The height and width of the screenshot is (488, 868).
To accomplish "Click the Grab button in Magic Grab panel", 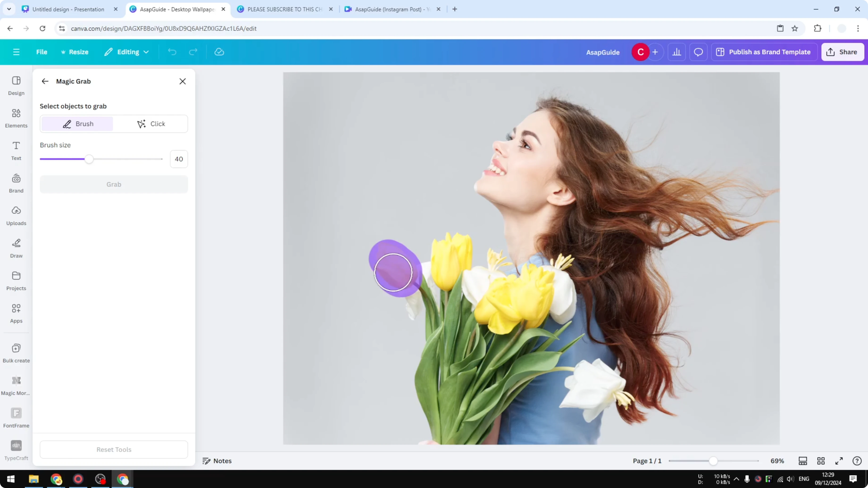I will pyautogui.click(x=113, y=184).
